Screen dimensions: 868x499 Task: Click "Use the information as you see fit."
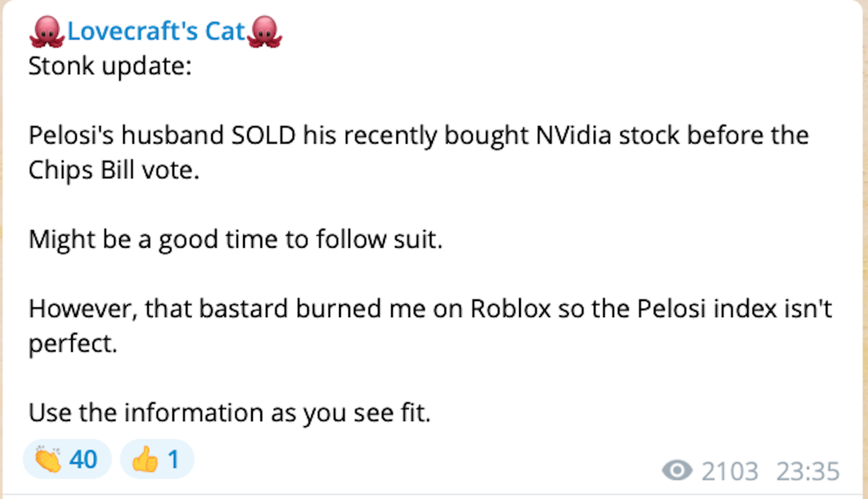point(230,413)
